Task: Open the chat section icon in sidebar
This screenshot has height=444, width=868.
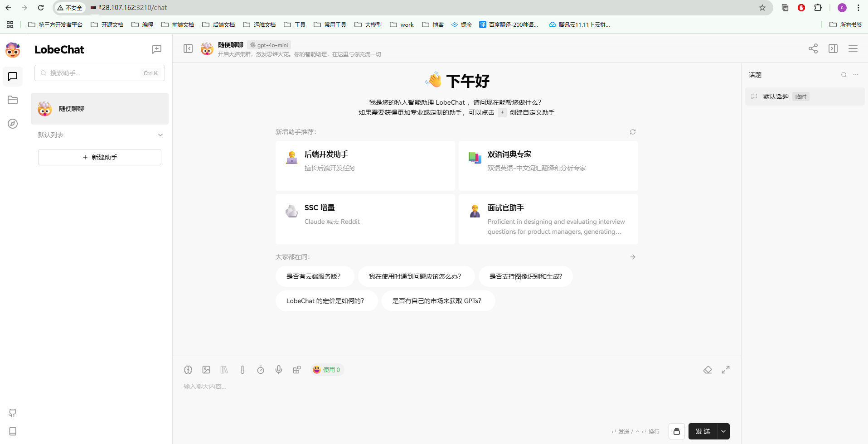Action: coord(13,77)
